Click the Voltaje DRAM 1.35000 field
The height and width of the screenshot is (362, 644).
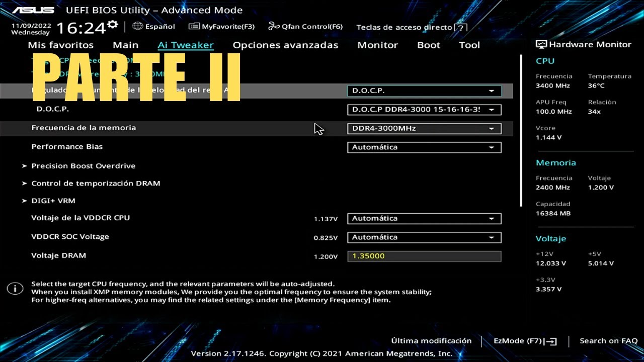click(424, 256)
